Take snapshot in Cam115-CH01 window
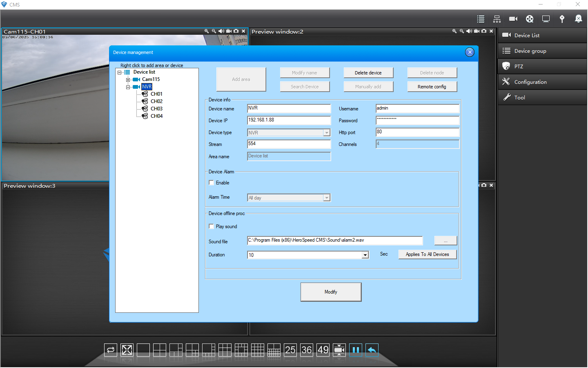The height and width of the screenshot is (368, 588). 236,31
